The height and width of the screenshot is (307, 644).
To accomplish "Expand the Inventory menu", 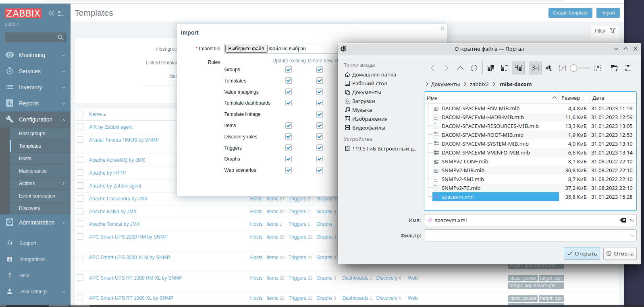I will pos(35,87).
